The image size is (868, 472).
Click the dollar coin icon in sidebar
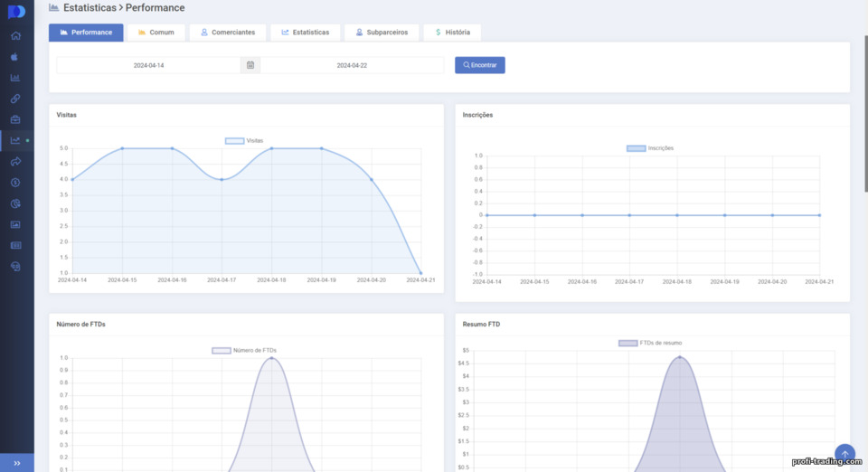coord(15,183)
